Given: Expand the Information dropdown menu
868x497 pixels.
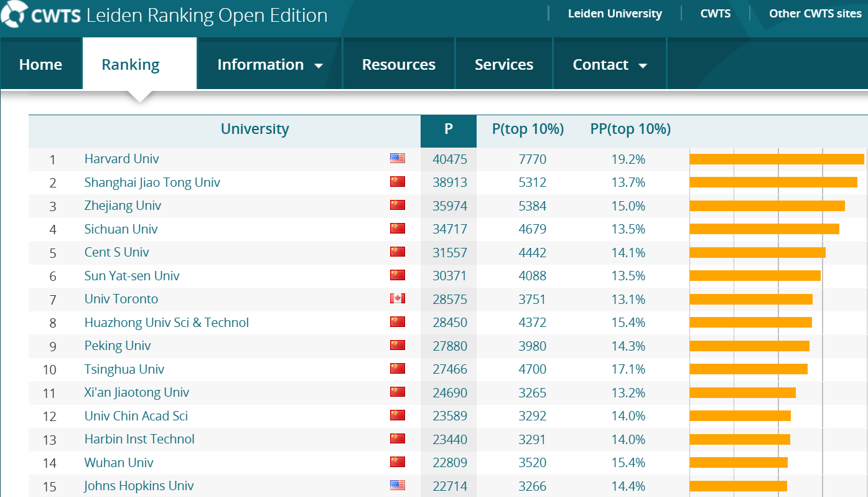Looking at the screenshot, I should pos(269,65).
